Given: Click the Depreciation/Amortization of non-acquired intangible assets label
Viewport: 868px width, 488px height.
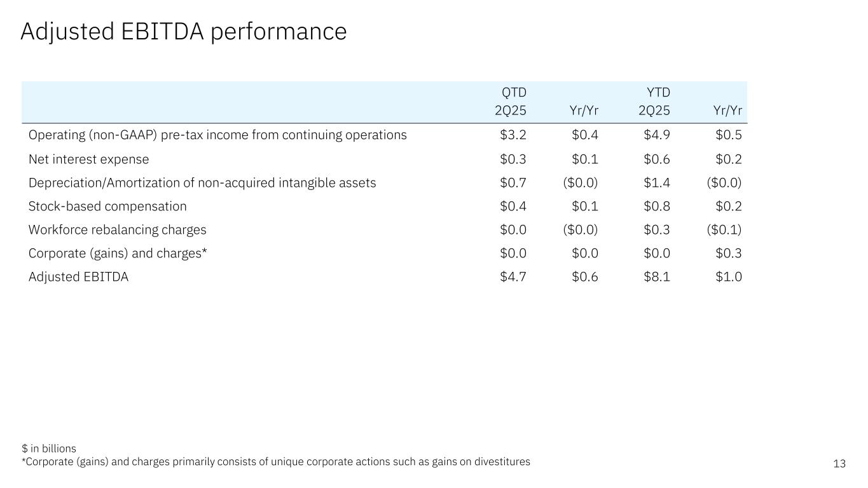Looking at the screenshot, I should [x=202, y=183].
